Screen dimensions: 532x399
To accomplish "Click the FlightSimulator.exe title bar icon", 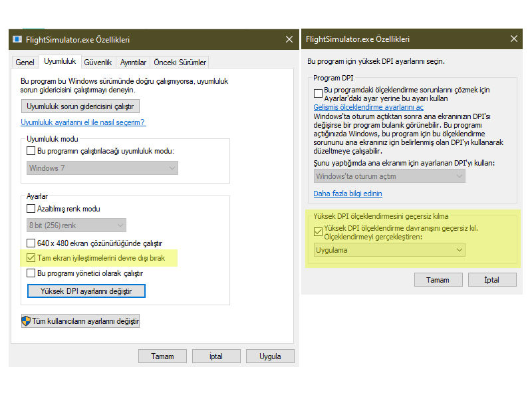I will pyautogui.click(x=17, y=39).
